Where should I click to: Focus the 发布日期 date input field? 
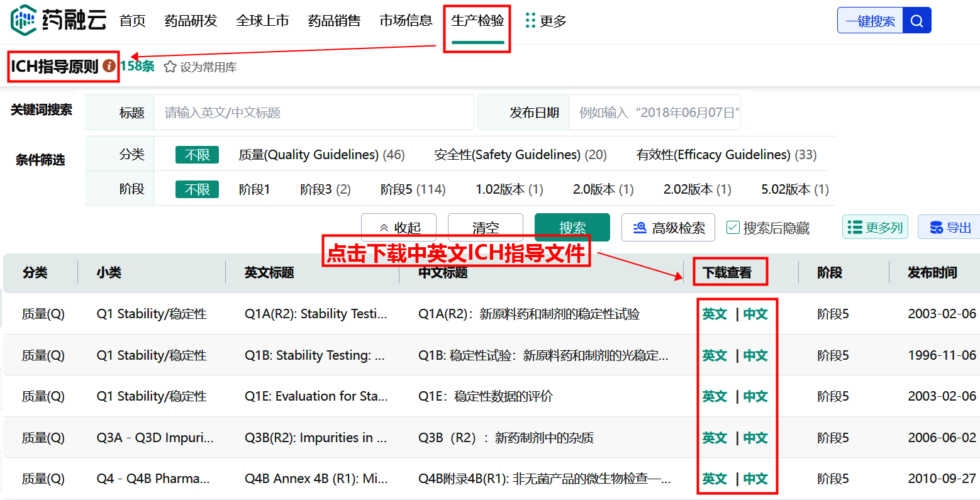654,113
